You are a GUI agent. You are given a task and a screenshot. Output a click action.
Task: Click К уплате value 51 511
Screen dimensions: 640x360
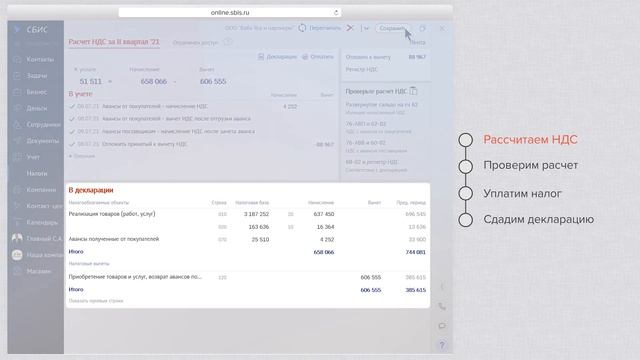tap(91, 82)
